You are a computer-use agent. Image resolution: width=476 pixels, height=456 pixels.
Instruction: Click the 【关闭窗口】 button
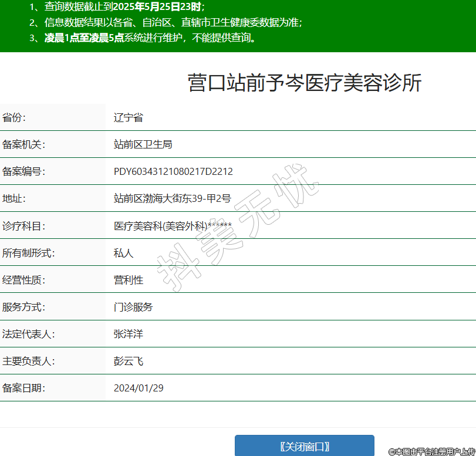[x=304, y=446]
